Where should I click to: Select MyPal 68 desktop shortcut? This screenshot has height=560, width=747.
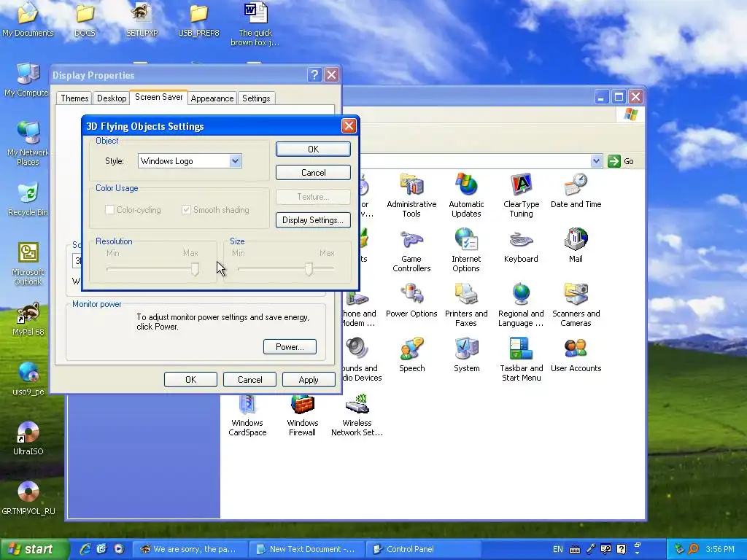pyautogui.click(x=28, y=319)
